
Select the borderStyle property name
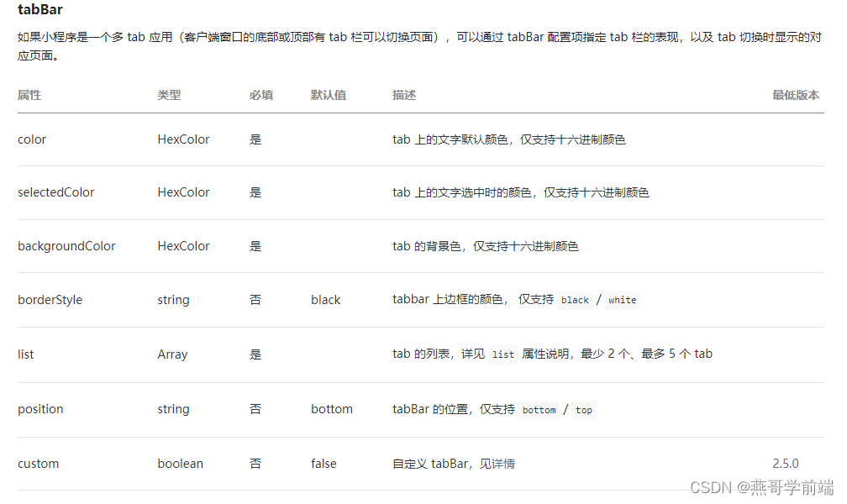(50, 300)
